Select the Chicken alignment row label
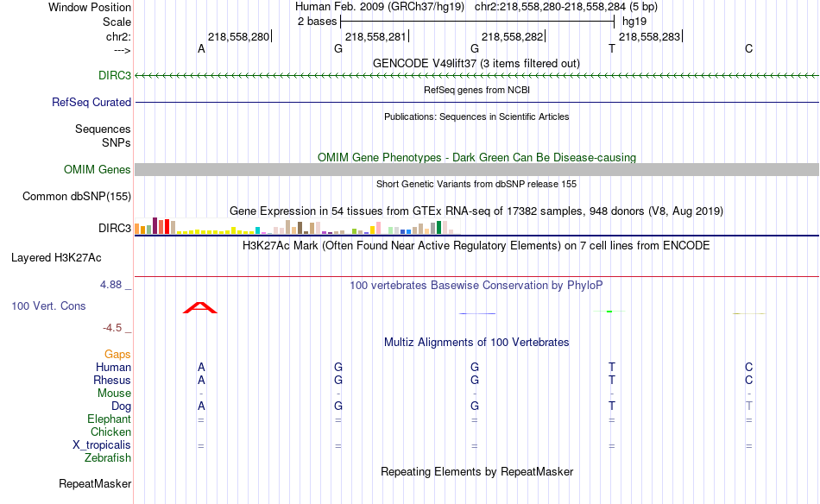This screenshot has width=820, height=504. (110, 432)
